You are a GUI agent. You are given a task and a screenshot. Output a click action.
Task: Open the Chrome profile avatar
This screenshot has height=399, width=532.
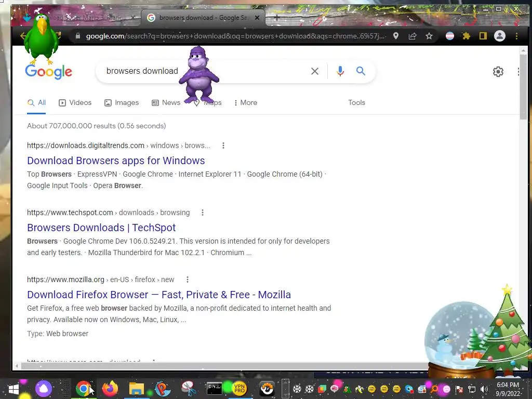pyautogui.click(x=499, y=36)
